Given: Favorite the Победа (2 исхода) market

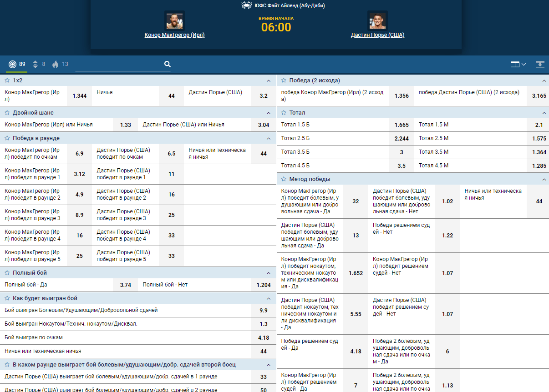Looking at the screenshot, I should coord(284,80).
